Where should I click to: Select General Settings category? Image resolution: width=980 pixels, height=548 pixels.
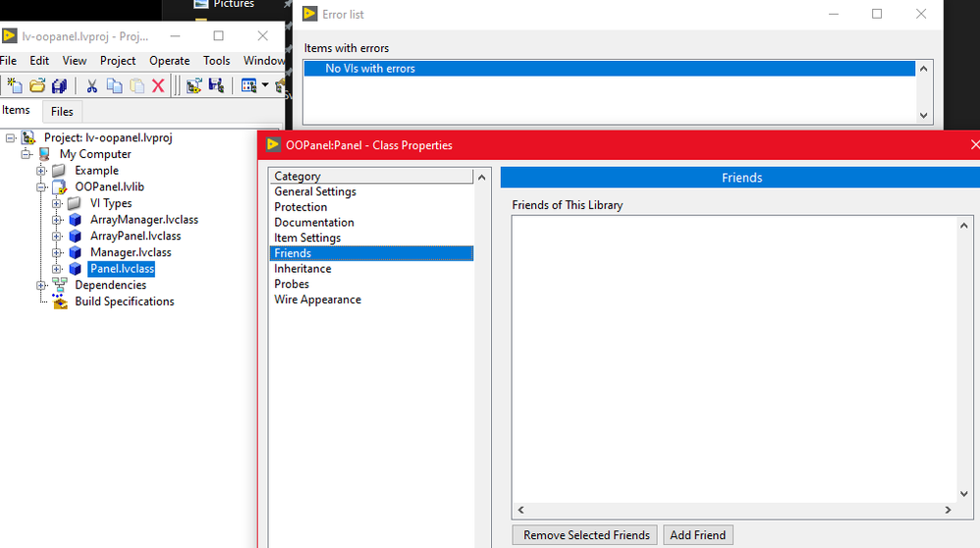click(371, 192)
